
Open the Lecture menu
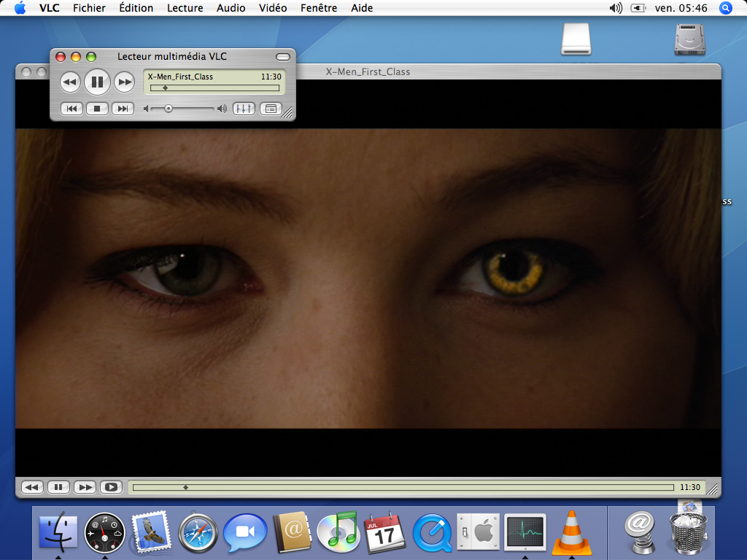(185, 8)
